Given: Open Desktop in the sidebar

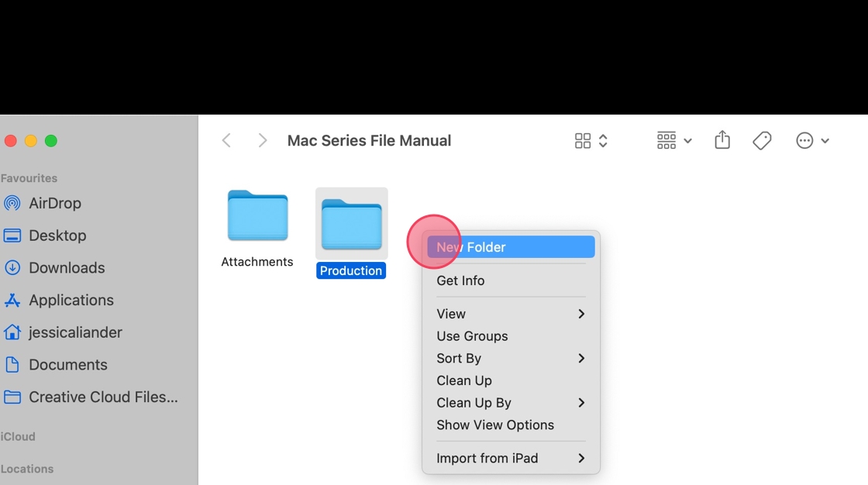Looking at the screenshot, I should [x=57, y=236].
